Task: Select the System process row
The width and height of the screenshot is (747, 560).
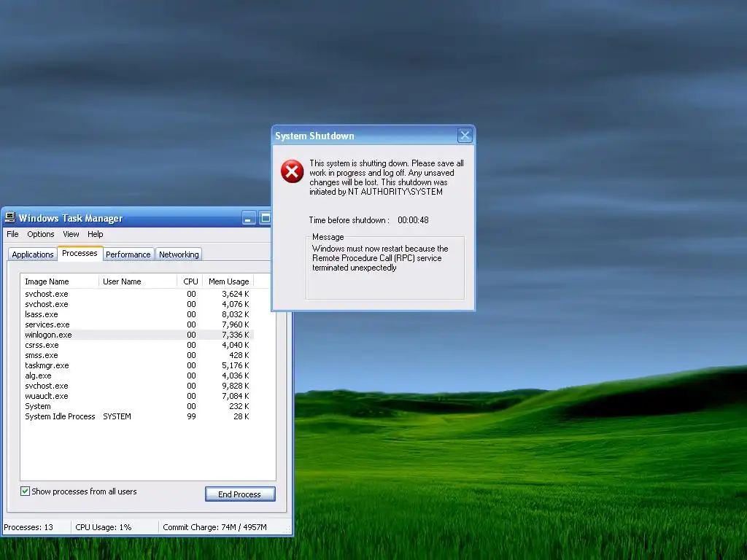Action: point(137,406)
